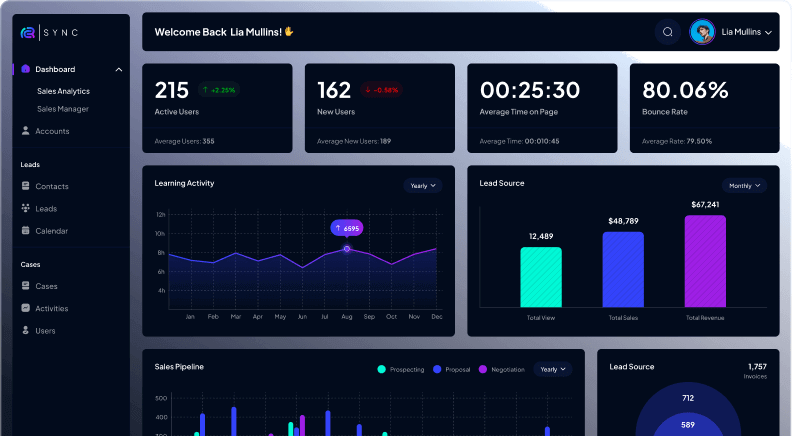Click the 215 Active Users value
Screen dimensions: 792x436
pos(172,90)
